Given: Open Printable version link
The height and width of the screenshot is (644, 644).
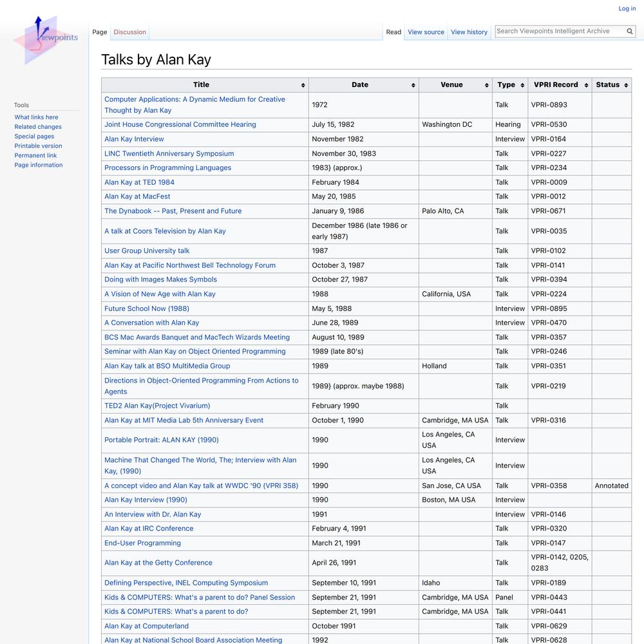Looking at the screenshot, I should 38,146.
